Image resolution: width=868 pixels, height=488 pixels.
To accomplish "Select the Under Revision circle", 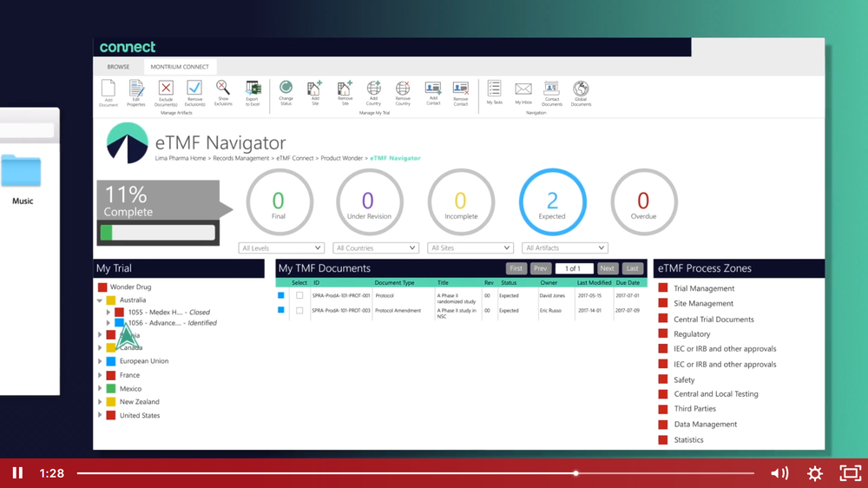I will tap(369, 202).
